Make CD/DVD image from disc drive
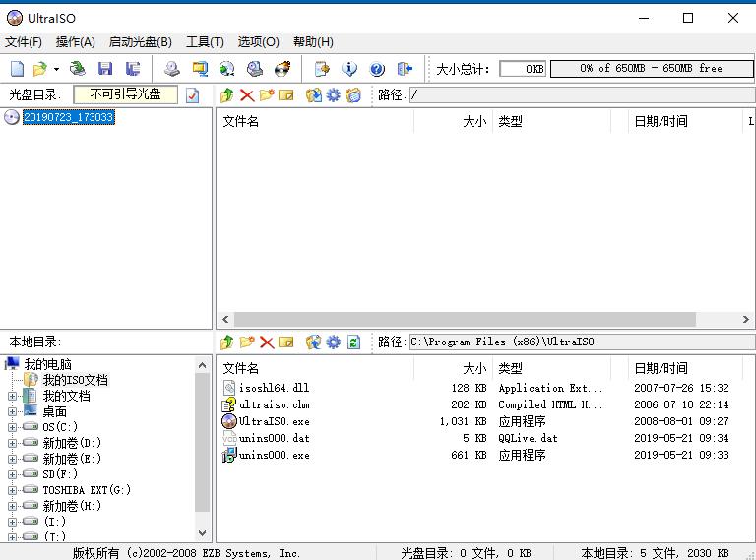The height and width of the screenshot is (560, 756). pos(171,69)
